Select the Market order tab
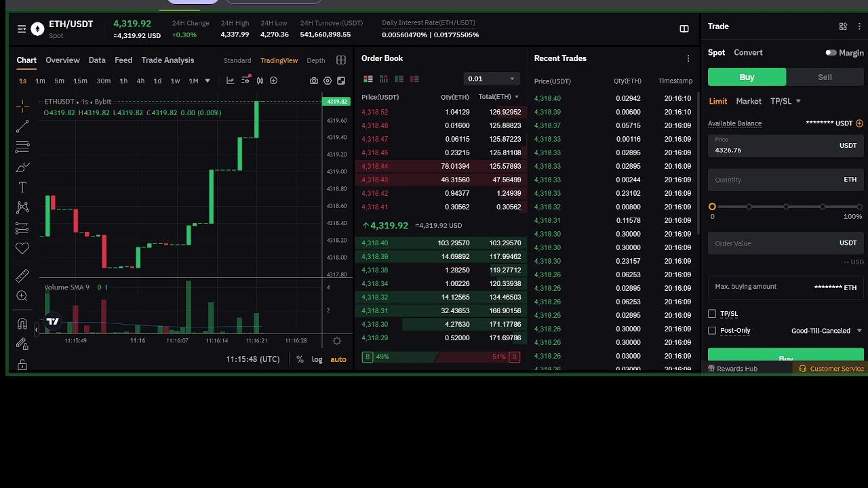The width and height of the screenshot is (868, 488). 749,101
